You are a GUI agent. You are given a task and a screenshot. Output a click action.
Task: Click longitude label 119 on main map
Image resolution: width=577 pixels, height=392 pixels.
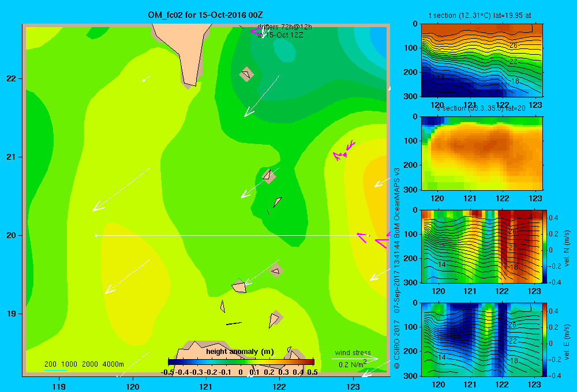coord(59,386)
